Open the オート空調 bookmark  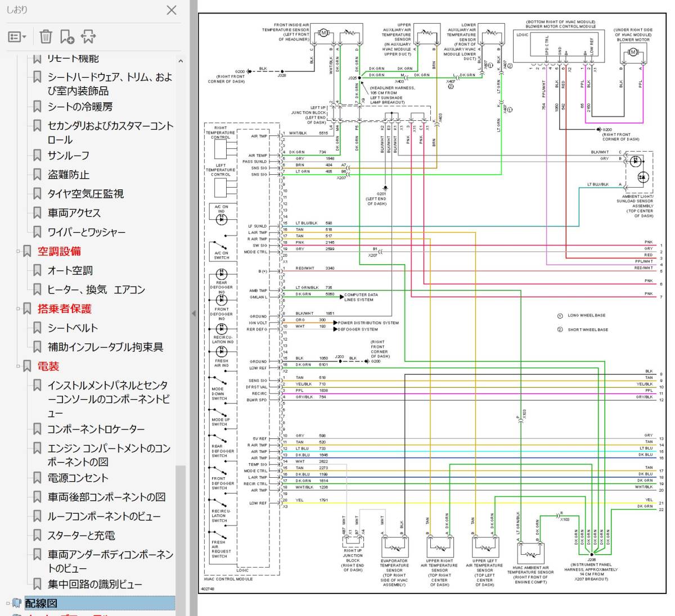(70, 271)
